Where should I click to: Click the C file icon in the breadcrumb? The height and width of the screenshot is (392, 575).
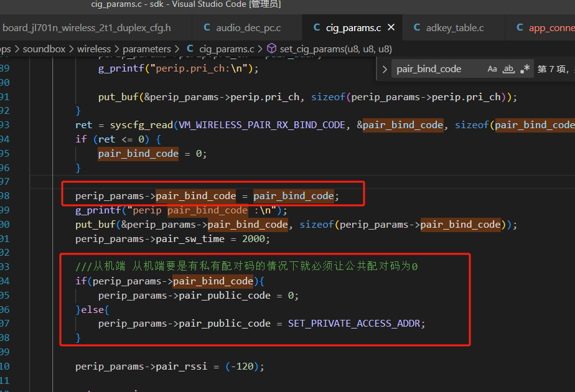coord(190,49)
